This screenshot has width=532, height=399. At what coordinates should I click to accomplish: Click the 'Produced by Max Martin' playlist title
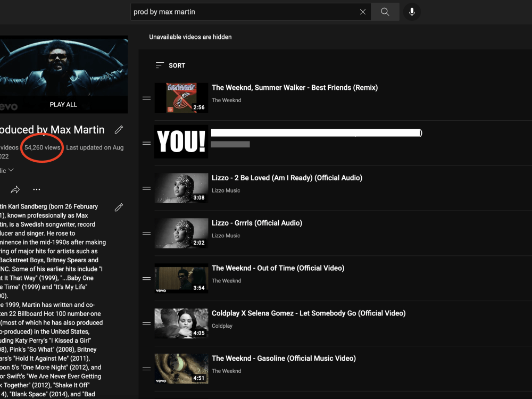tap(52, 130)
